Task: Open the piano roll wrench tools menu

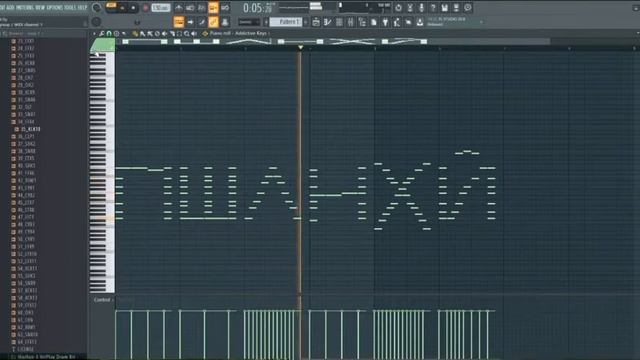Action: pyautogui.click(x=102, y=33)
